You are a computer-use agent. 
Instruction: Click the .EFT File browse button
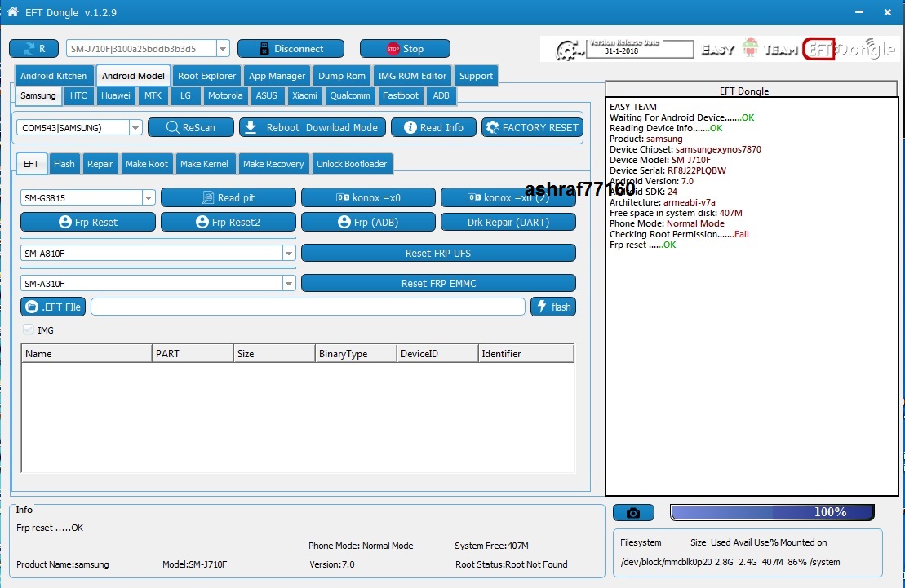point(53,307)
